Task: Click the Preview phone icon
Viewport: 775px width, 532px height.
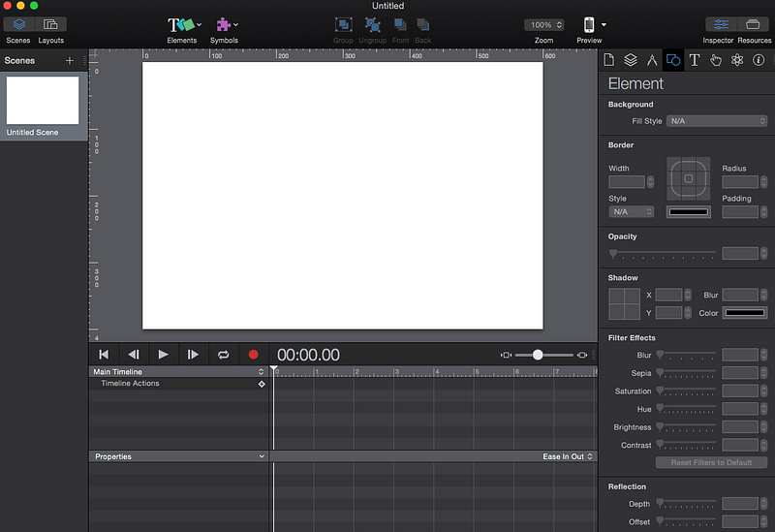Action: point(588,25)
